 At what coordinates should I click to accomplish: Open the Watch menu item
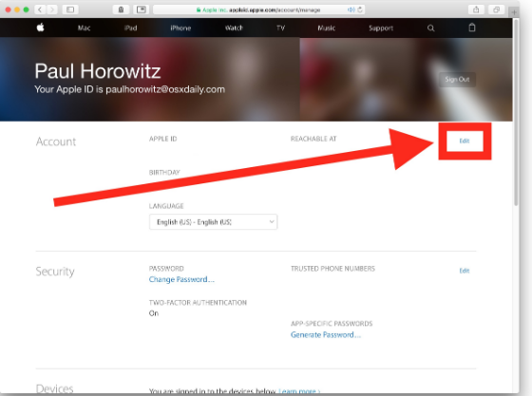(x=234, y=28)
